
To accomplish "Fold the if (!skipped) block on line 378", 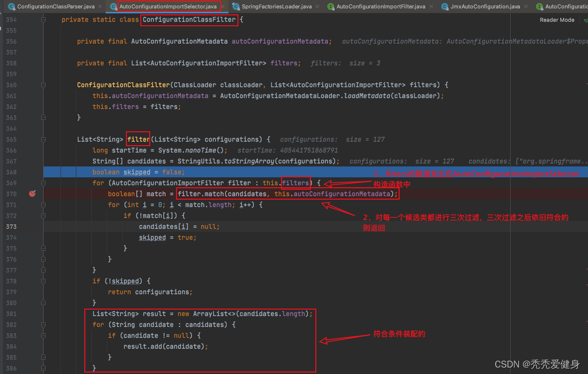I will 43,281.
